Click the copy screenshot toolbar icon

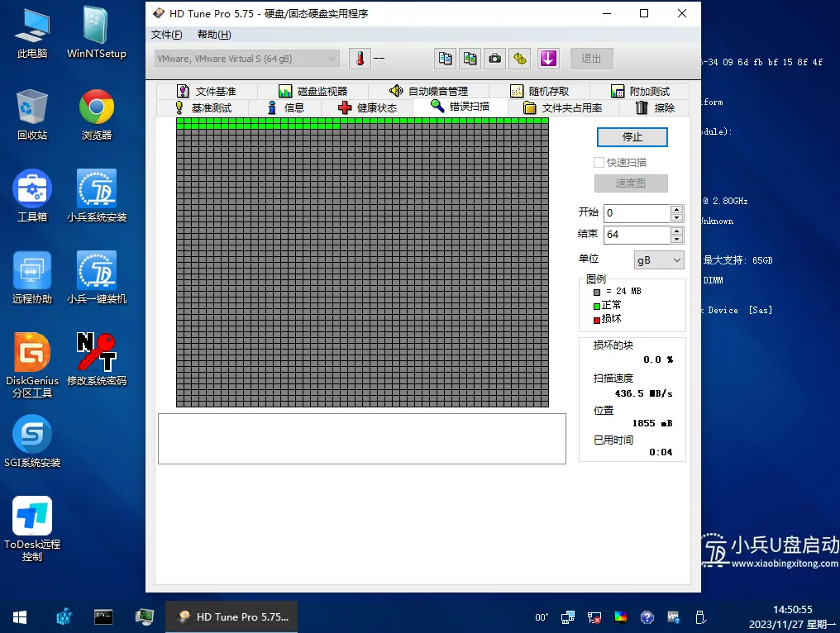tap(470, 59)
